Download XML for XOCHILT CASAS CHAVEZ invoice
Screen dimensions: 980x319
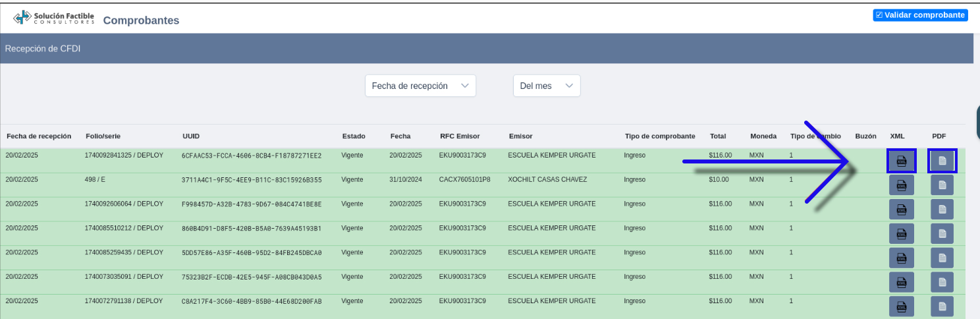tap(901, 185)
